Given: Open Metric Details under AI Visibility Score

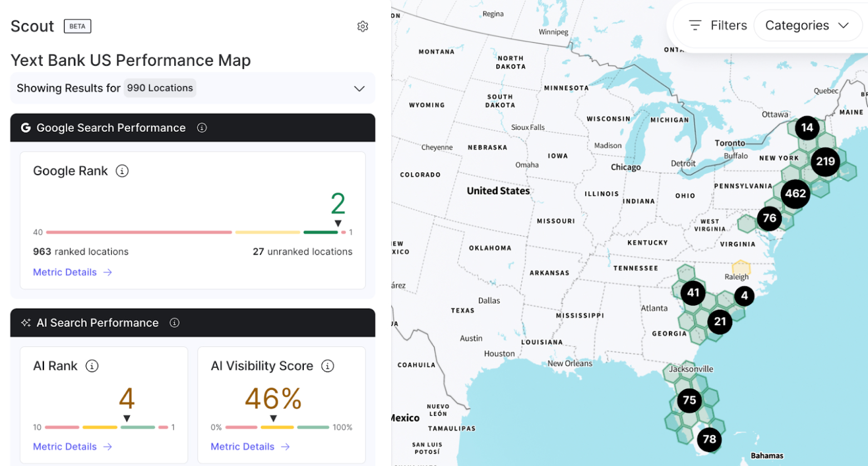Looking at the screenshot, I should click(250, 447).
